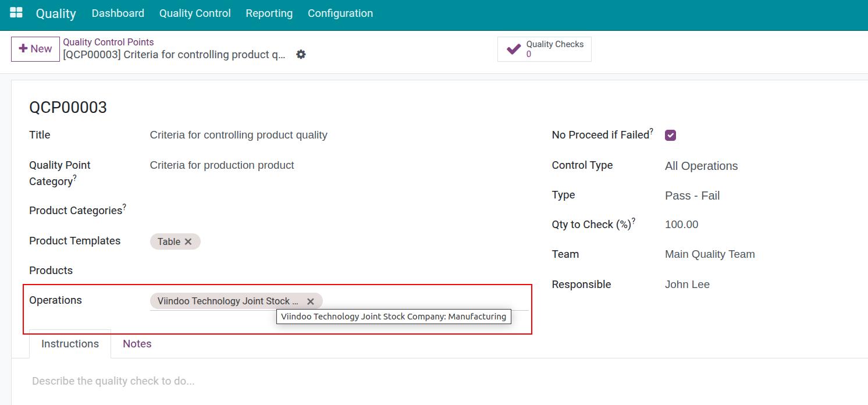The image size is (868, 405).
Task: Click the No Proceed if Failed help mark
Action: point(651,131)
